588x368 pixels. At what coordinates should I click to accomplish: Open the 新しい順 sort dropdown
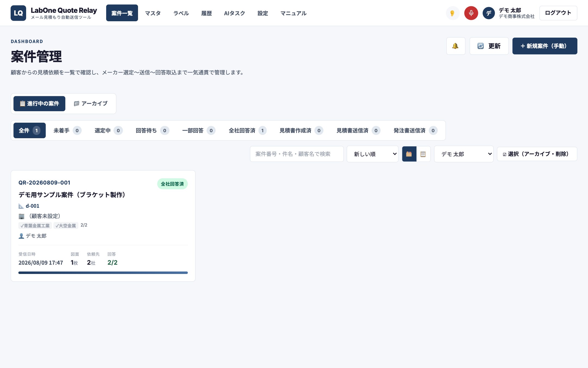pyautogui.click(x=372, y=154)
